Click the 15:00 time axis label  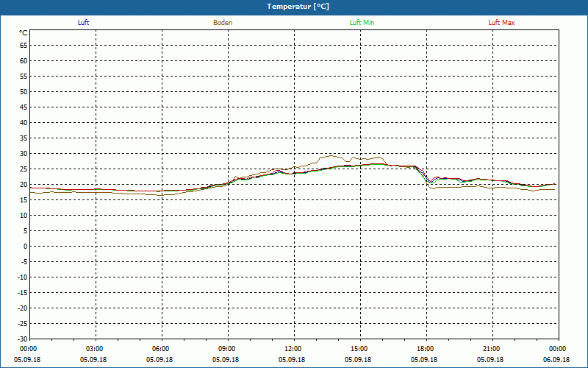point(360,349)
